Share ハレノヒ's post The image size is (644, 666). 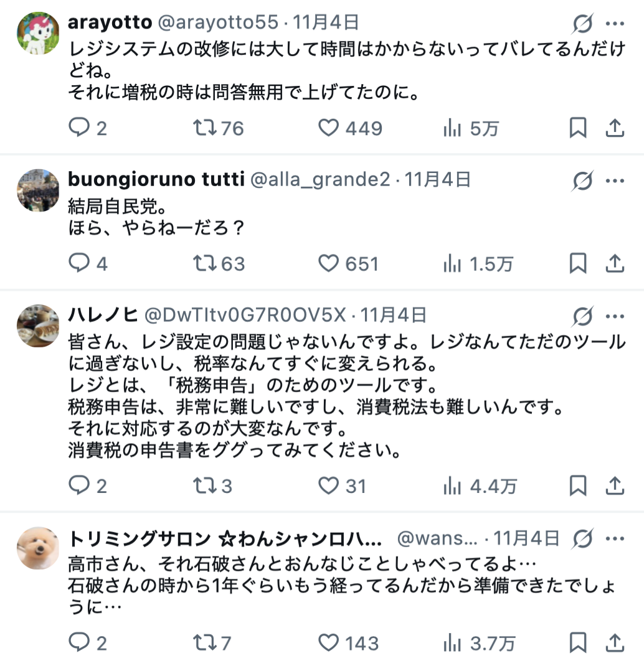point(615,485)
